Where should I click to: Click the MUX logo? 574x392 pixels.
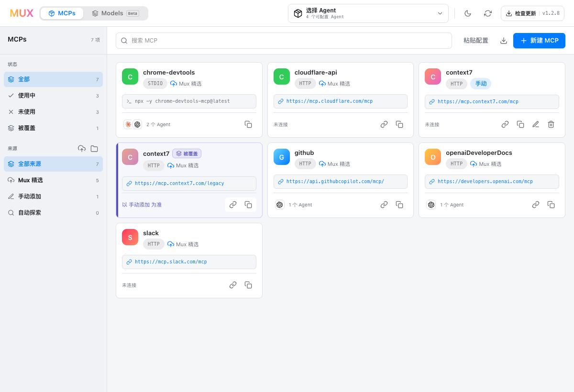pos(22,13)
